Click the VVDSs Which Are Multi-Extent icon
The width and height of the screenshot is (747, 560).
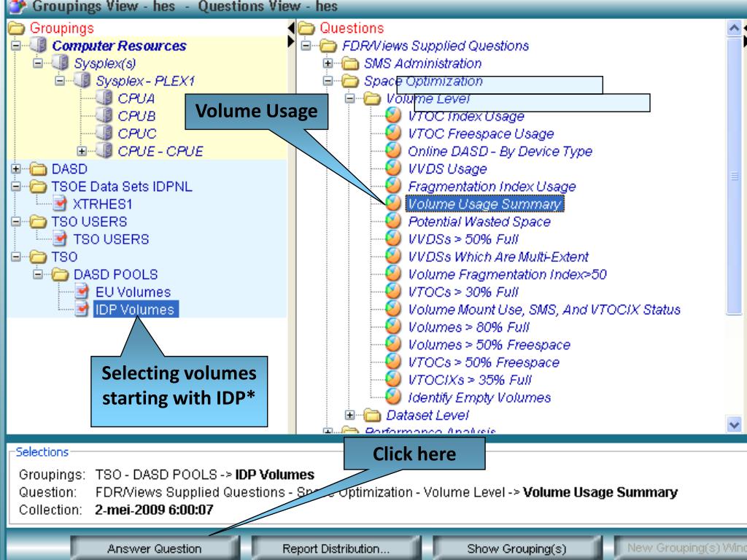[x=393, y=256]
